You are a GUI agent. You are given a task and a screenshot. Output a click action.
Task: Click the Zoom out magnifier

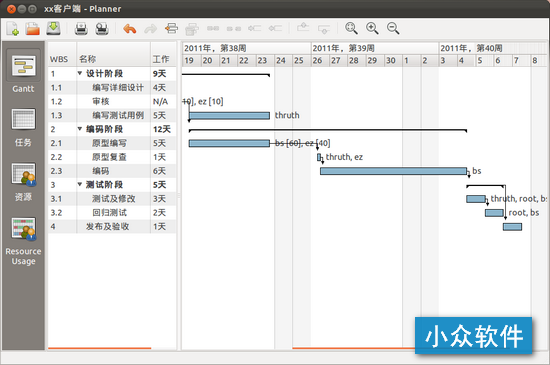click(393, 28)
